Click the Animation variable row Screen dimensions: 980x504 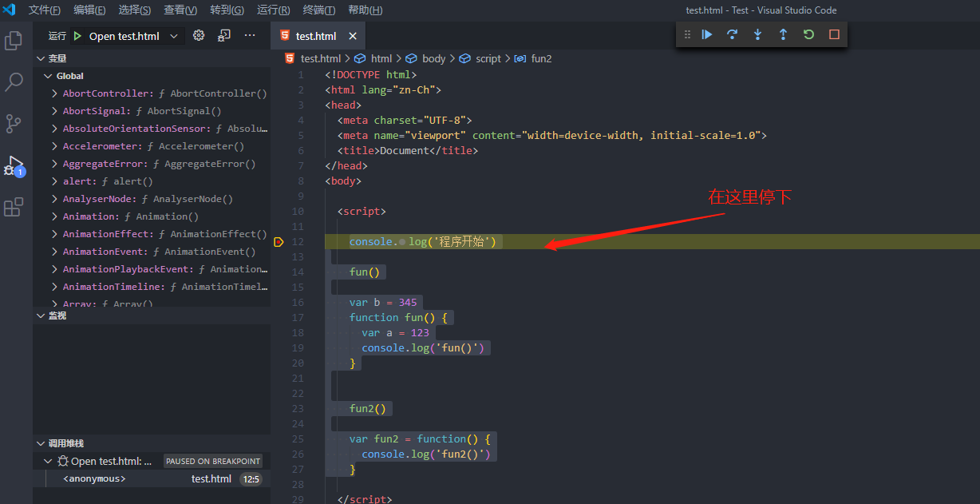(x=152, y=216)
